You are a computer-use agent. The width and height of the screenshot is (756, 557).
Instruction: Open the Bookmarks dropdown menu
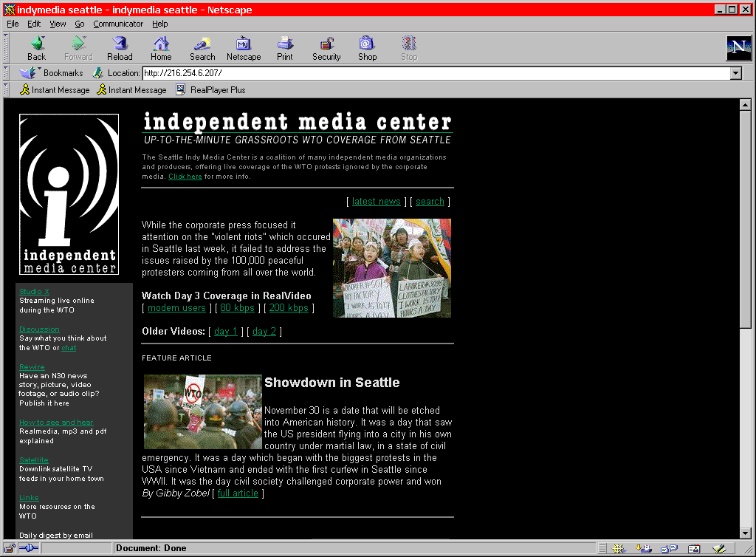point(52,73)
